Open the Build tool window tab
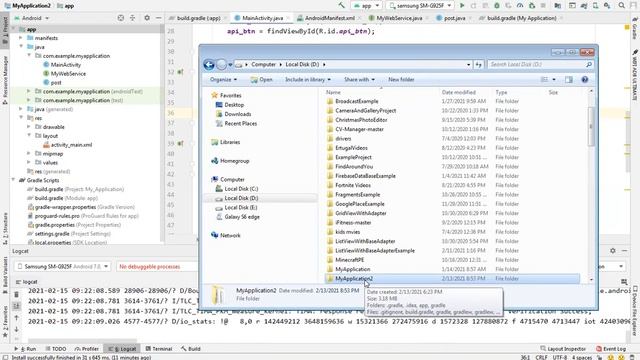The image size is (640, 360). pyautogui.click(x=191, y=349)
